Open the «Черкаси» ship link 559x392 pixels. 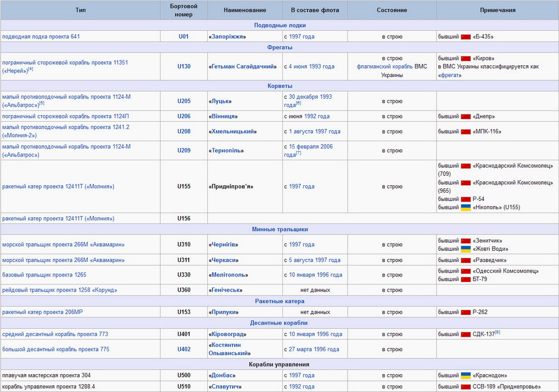[224, 260]
